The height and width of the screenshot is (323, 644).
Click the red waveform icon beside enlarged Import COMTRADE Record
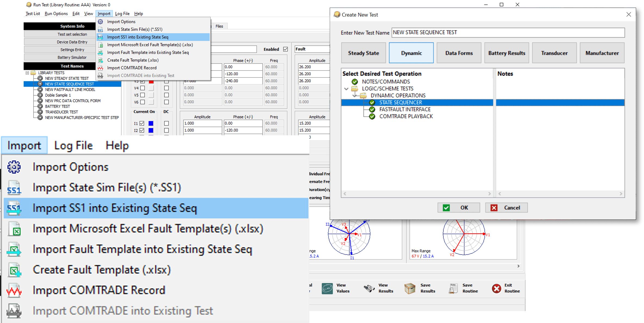click(x=14, y=291)
